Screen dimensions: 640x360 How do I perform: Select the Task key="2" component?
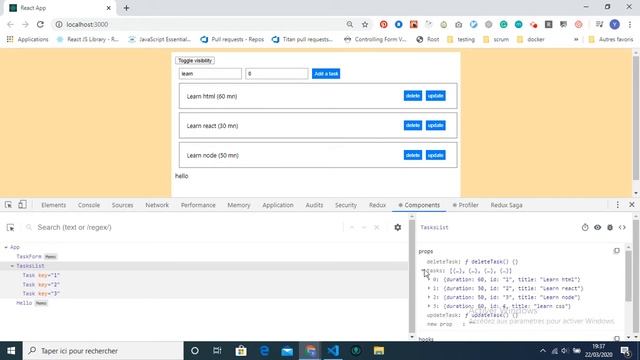pyautogui.click(x=41, y=284)
